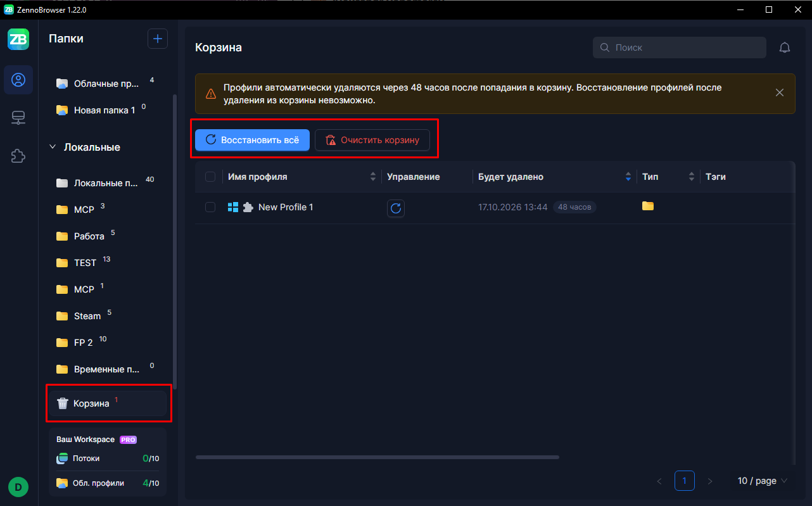The image size is (812, 506).
Task: Click the next page arrow
Action: tap(710, 481)
